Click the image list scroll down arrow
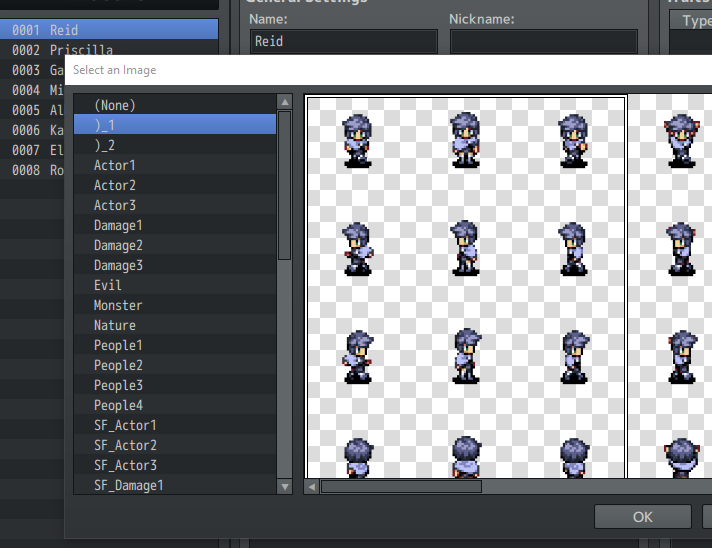 285,487
